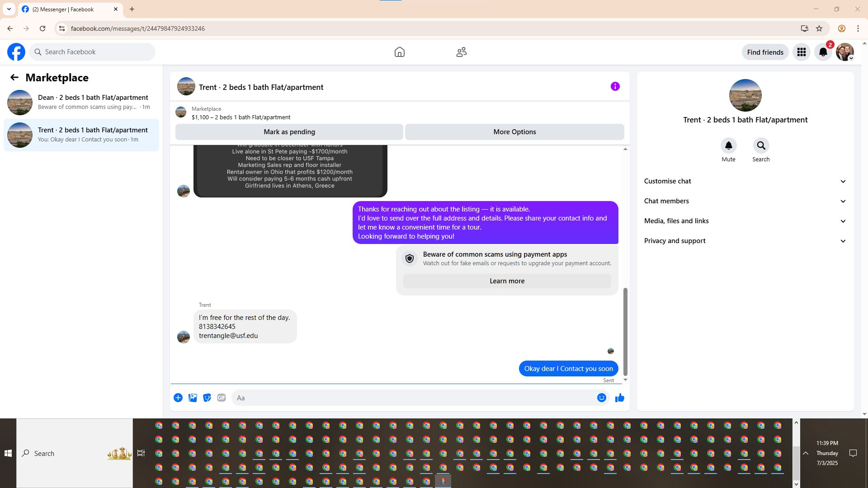Search within the conversation
The width and height of the screenshot is (868, 488).
(x=761, y=146)
